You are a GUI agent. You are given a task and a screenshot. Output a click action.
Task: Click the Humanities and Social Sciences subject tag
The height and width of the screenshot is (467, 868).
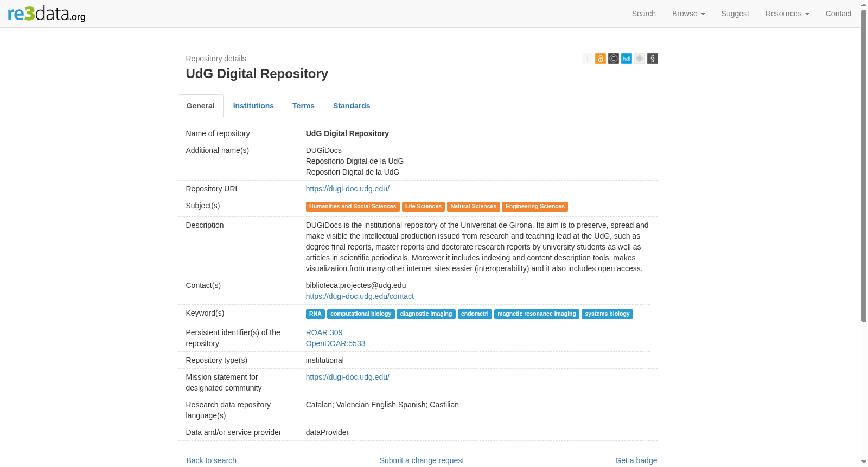point(353,207)
